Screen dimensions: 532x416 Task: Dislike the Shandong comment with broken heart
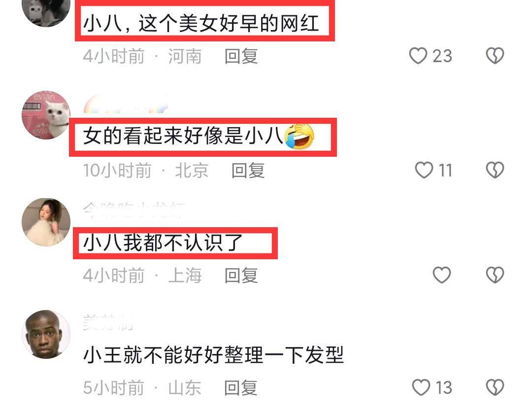point(495,387)
